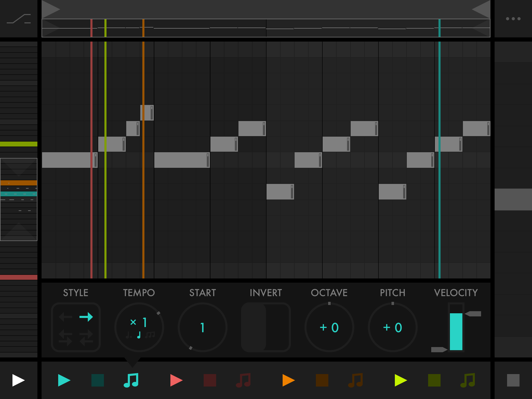The height and width of the screenshot is (399, 532).
Task: Select backward arrow arpeggio style
Action: pyautogui.click(x=65, y=317)
